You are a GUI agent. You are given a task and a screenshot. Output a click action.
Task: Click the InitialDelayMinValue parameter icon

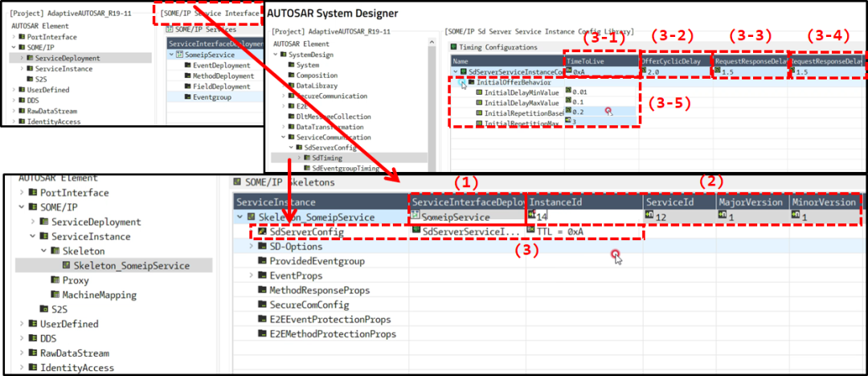coord(479,92)
